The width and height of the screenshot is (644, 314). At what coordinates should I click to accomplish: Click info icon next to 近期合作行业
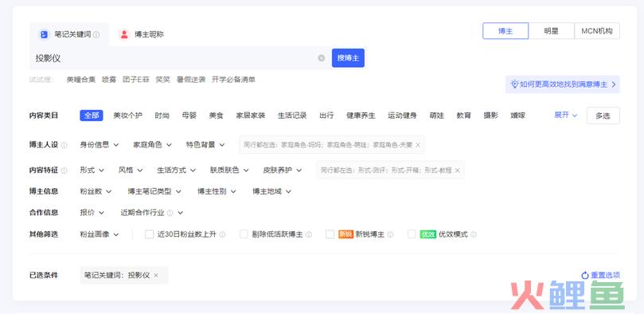tap(170, 213)
